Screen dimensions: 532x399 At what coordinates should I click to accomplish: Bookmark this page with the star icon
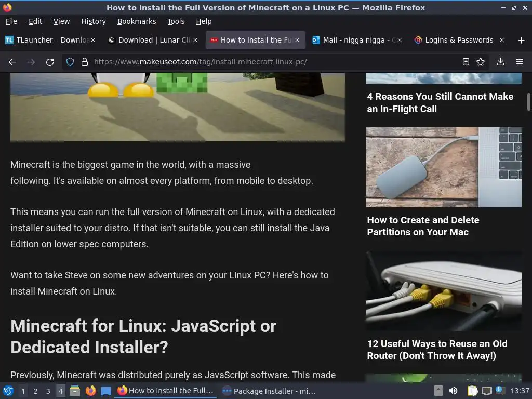[481, 62]
